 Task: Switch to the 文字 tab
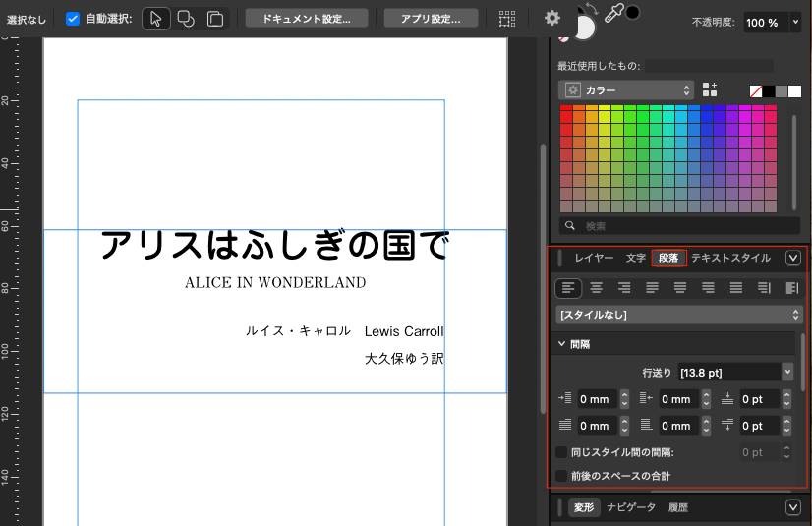[x=636, y=258]
